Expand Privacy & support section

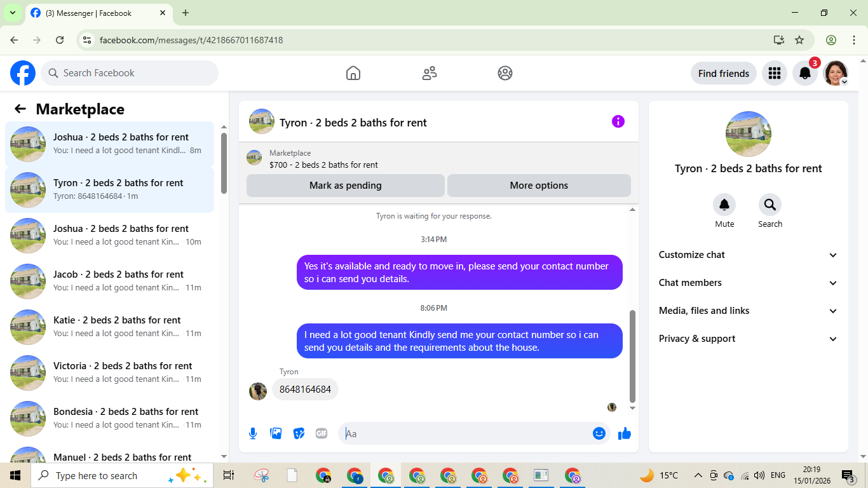(749, 339)
